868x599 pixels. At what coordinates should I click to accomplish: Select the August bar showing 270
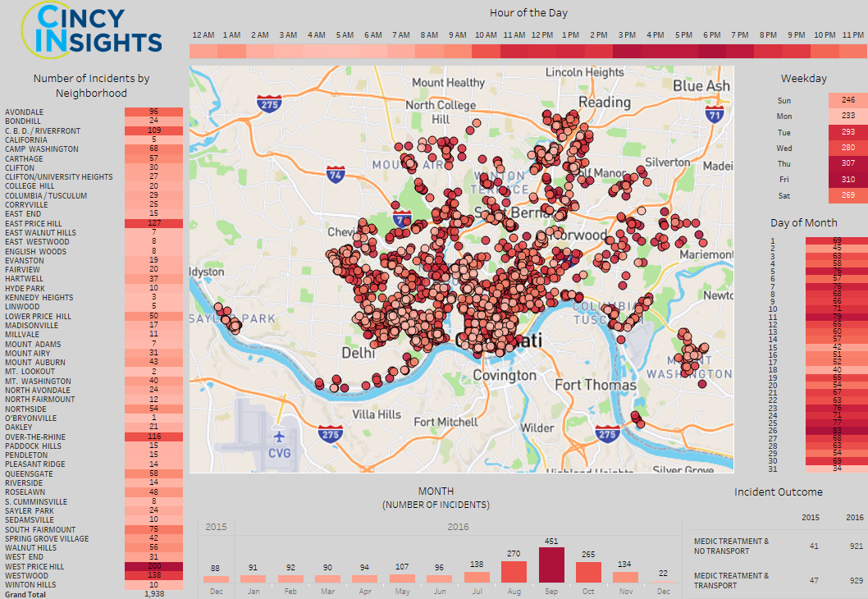pos(513,572)
